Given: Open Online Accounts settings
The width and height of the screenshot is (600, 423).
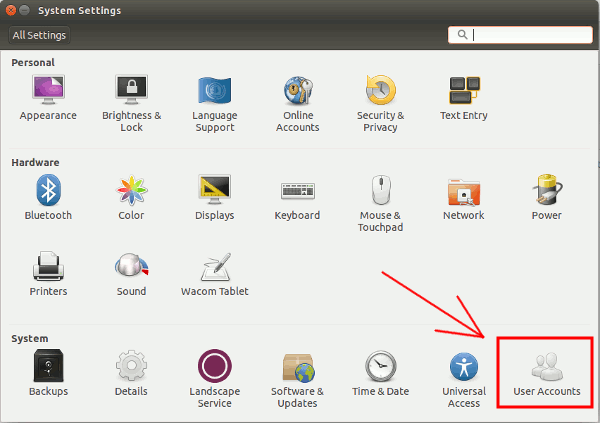Looking at the screenshot, I should pos(298,104).
